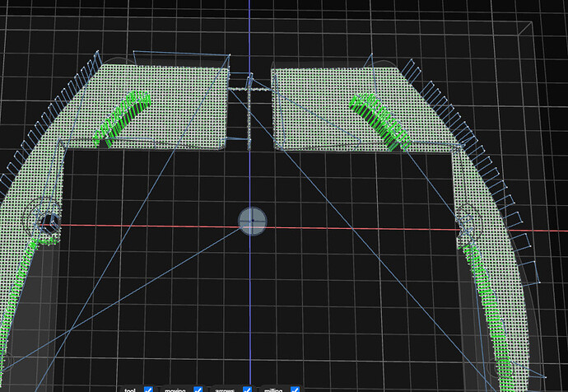Click the green toolpath in upper-left pad
The width and height of the screenshot is (568, 392).
point(125,120)
